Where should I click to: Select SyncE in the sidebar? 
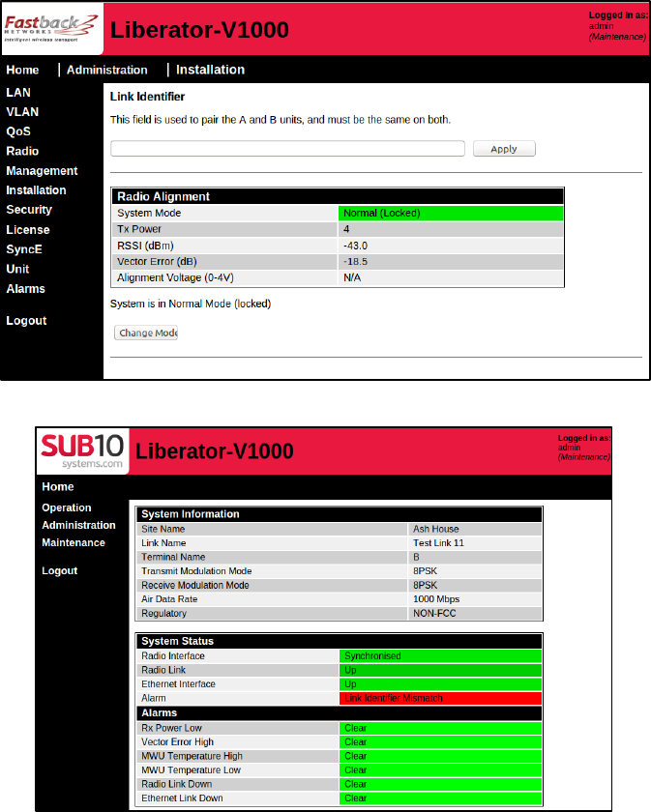(x=24, y=249)
